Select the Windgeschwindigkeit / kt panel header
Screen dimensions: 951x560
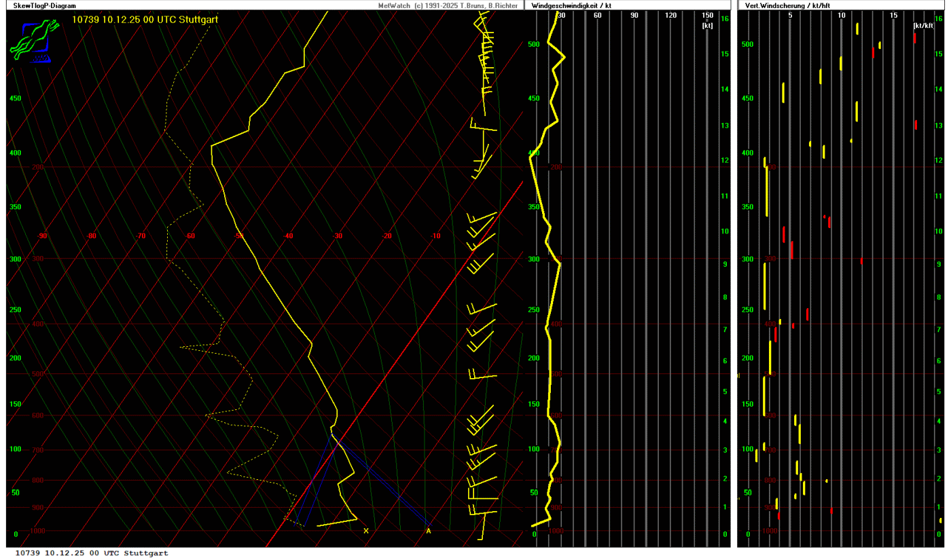(x=572, y=5)
